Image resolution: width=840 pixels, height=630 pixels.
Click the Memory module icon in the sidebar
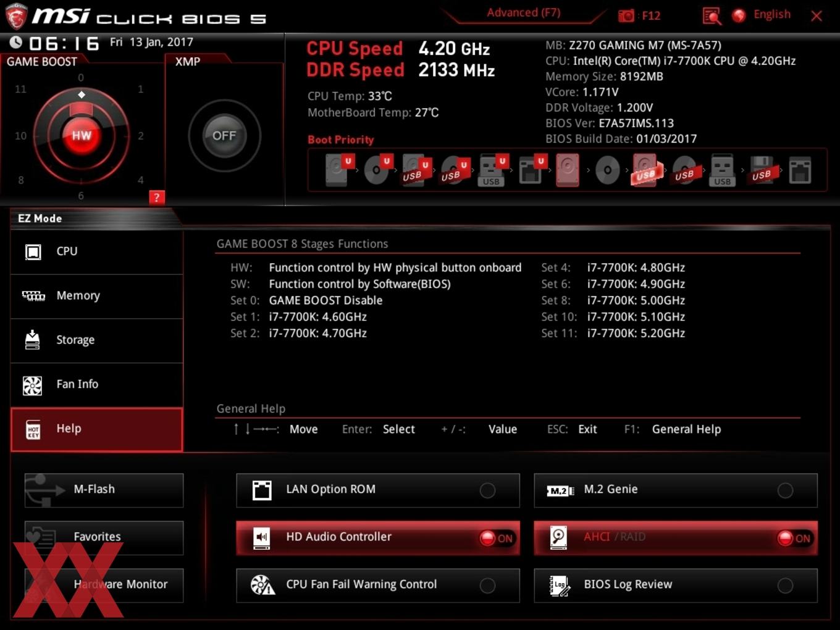(33, 296)
